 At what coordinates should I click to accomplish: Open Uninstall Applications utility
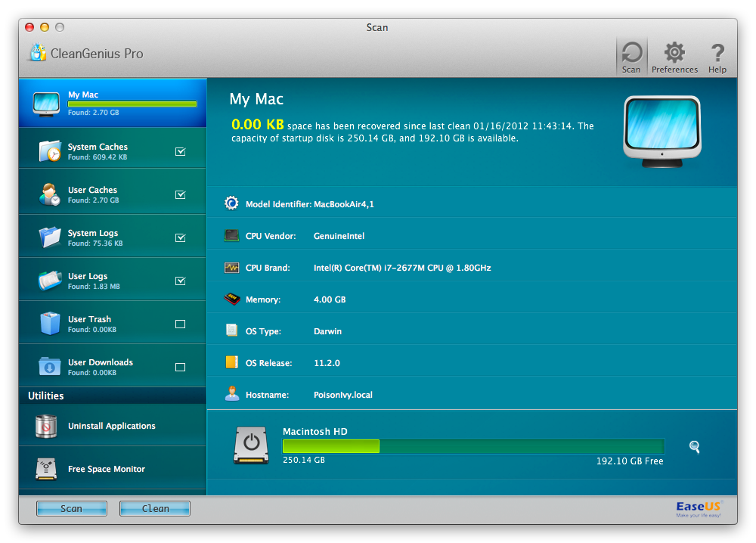point(113,425)
